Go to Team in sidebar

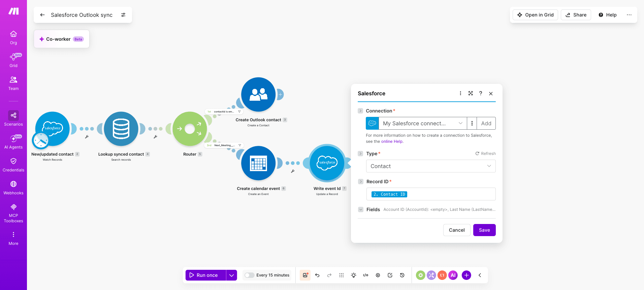click(x=13, y=83)
